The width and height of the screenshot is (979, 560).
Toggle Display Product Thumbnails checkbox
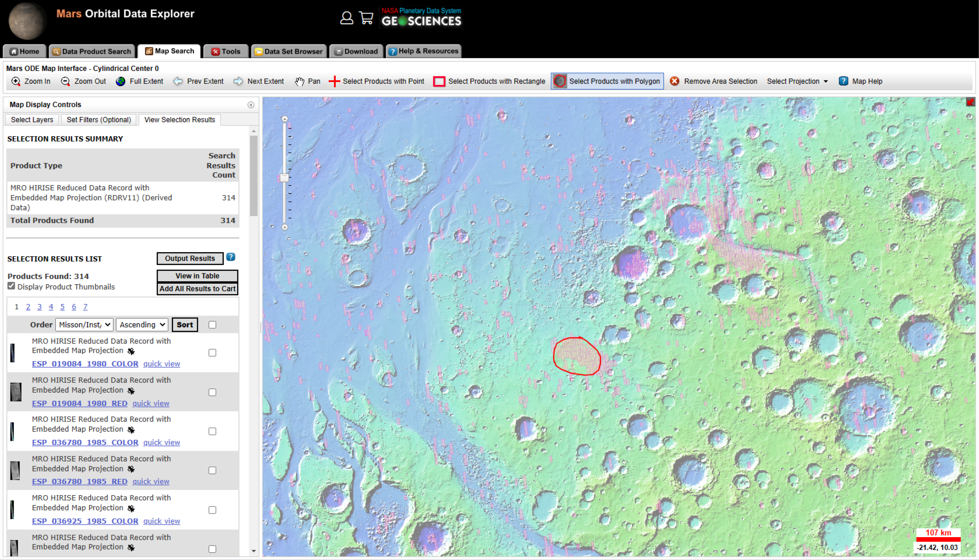pos(11,286)
